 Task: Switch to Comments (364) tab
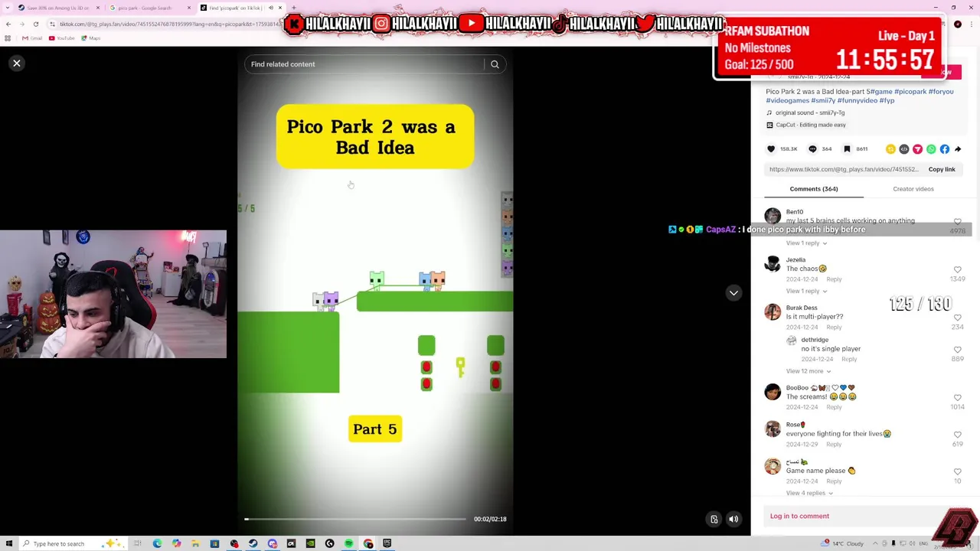point(814,189)
